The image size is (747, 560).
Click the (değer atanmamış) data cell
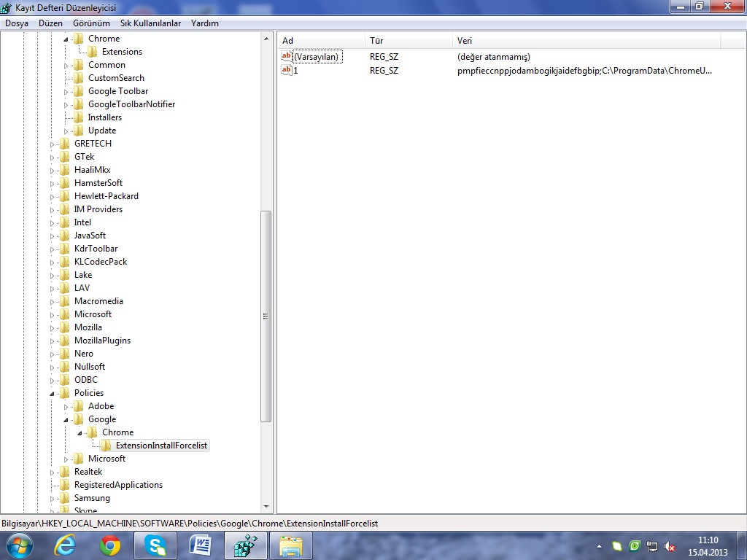click(x=494, y=57)
